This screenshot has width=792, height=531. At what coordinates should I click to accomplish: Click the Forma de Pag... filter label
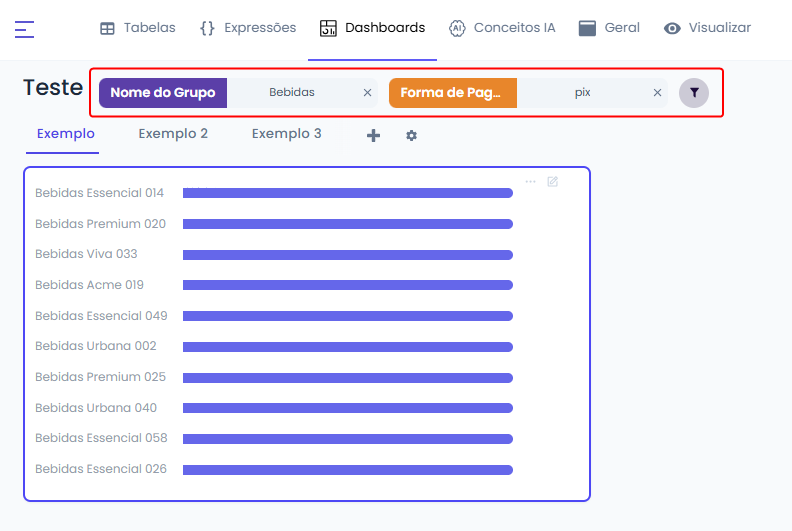tap(453, 93)
